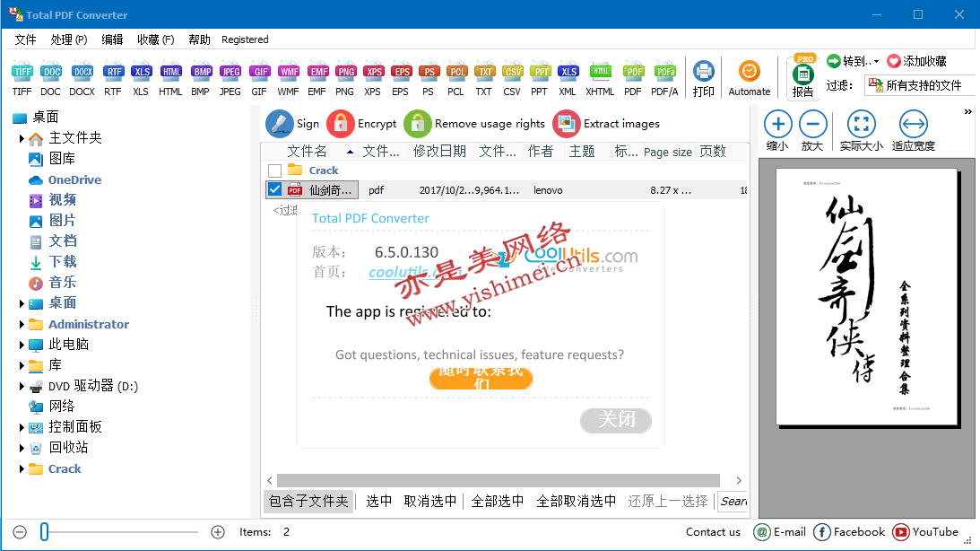980x551 pixels.
Task: Open the 所有支持的文件 filter dropdown
Action: tap(920, 85)
